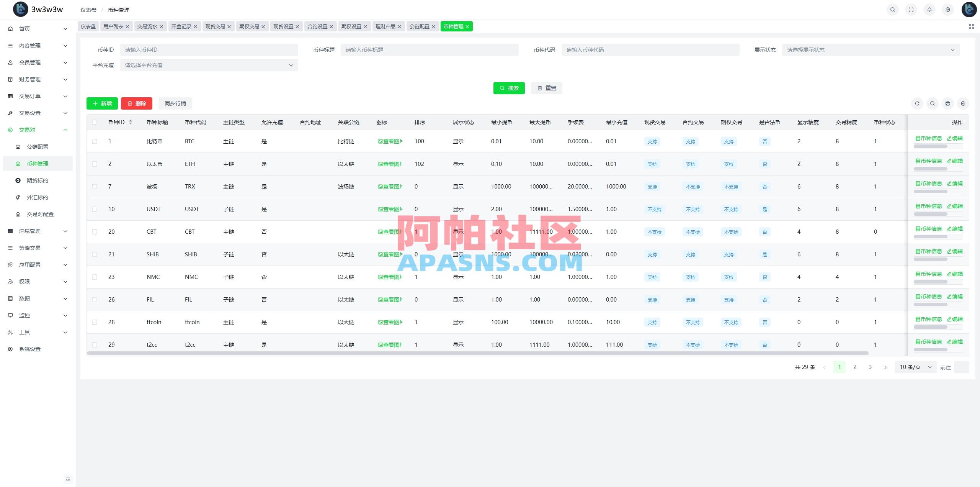Switch to the 交易流水 tab

147,26
